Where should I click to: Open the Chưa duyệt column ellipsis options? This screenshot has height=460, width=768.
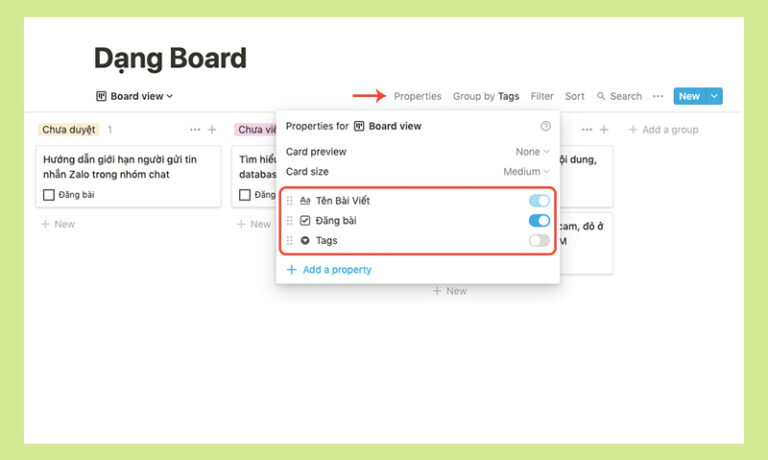[195, 130]
